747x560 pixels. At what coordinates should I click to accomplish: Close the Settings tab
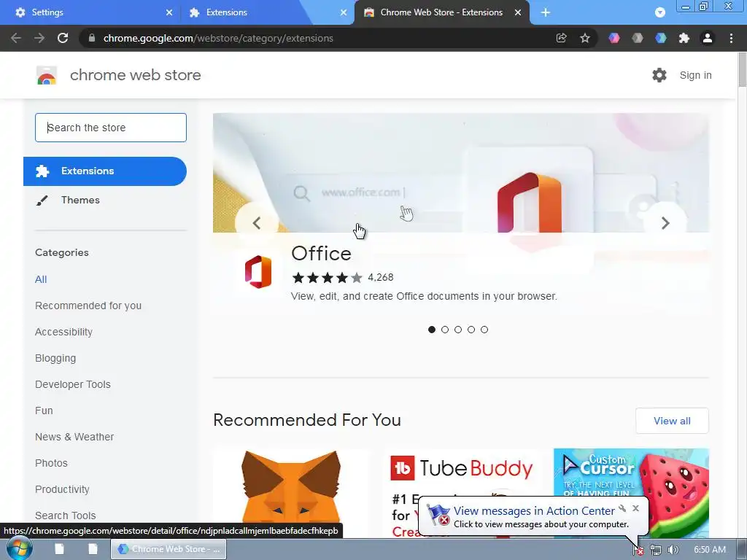(169, 12)
